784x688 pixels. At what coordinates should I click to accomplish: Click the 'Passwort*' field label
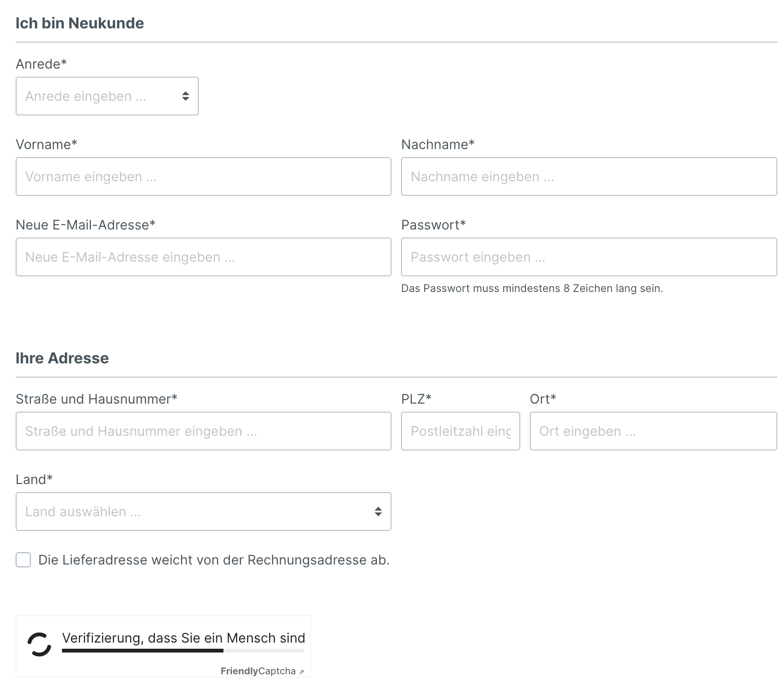pos(433,225)
